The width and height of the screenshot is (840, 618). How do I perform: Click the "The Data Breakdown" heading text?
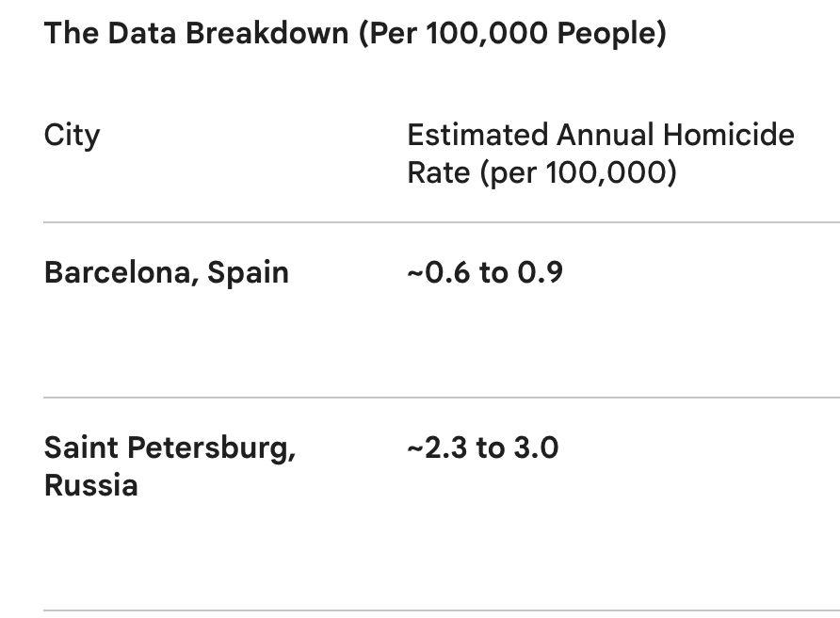coord(196,33)
